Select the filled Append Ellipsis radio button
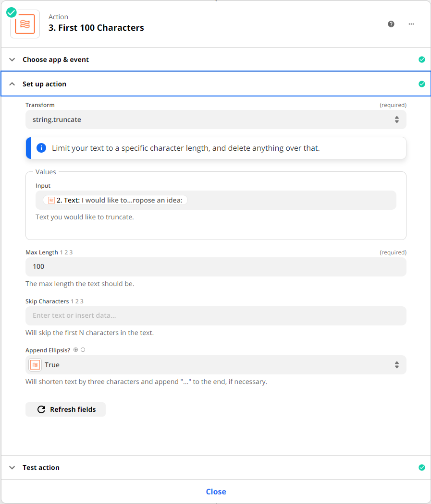This screenshot has width=431, height=504. pyautogui.click(x=76, y=350)
